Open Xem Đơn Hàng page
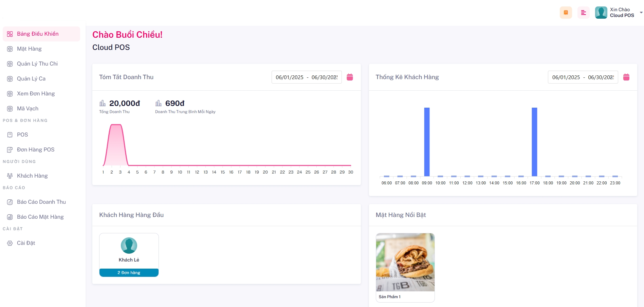The height and width of the screenshot is (307, 644). tap(36, 94)
